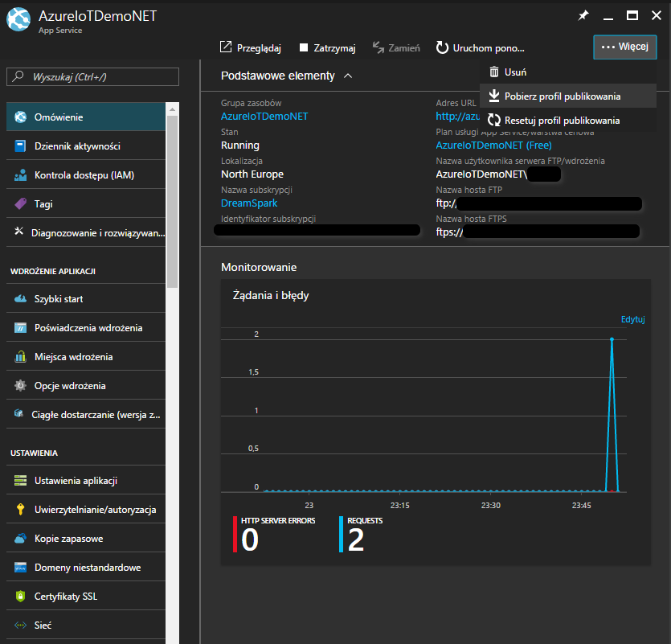671x644 pixels.
Task: Click the Zamień toolbar label
Action: (404, 48)
